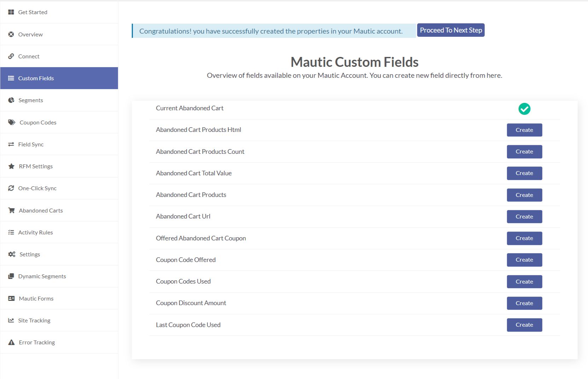This screenshot has width=588, height=379.
Task: Create the Coupon Discount Amount field
Action: click(x=524, y=303)
